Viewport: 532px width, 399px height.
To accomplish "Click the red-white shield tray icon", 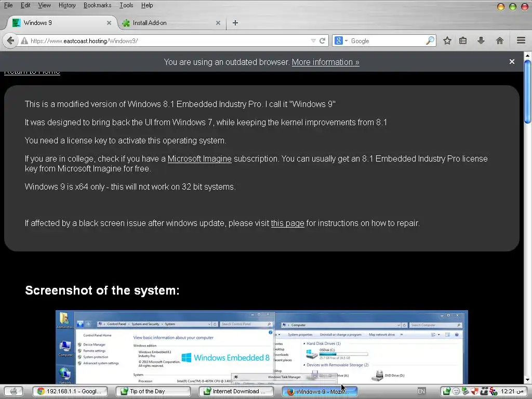I will [474, 391].
